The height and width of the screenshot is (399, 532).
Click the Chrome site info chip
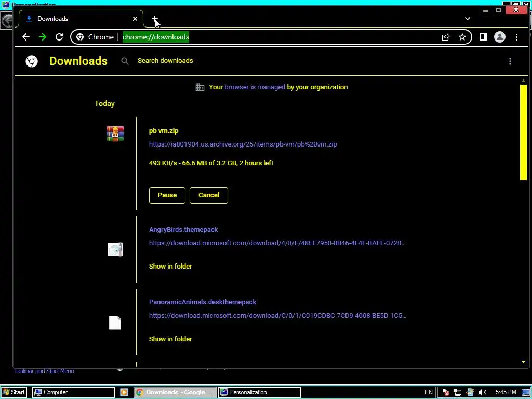click(95, 37)
